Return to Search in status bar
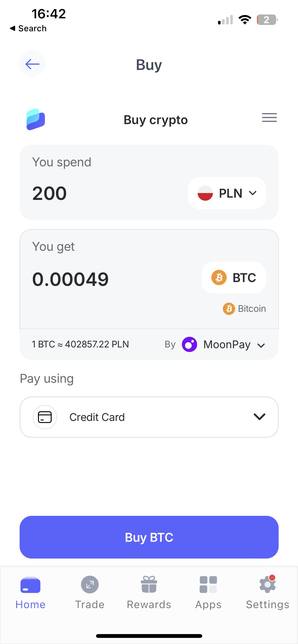Image resolution: width=298 pixels, height=644 pixels. [28, 28]
